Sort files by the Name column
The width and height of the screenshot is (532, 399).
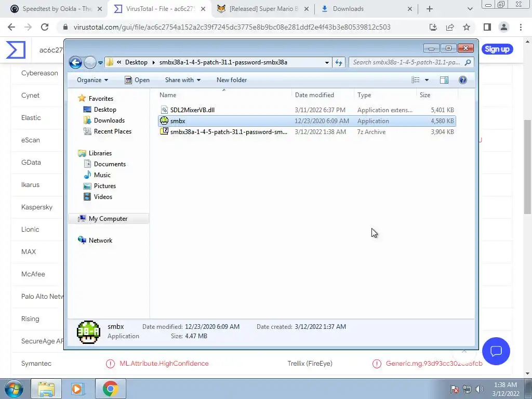click(224, 95)
